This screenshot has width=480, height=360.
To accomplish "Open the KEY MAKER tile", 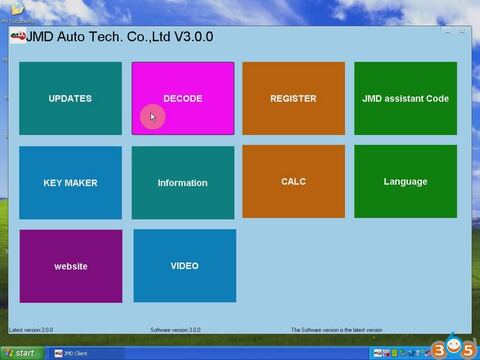I will 70,183.
